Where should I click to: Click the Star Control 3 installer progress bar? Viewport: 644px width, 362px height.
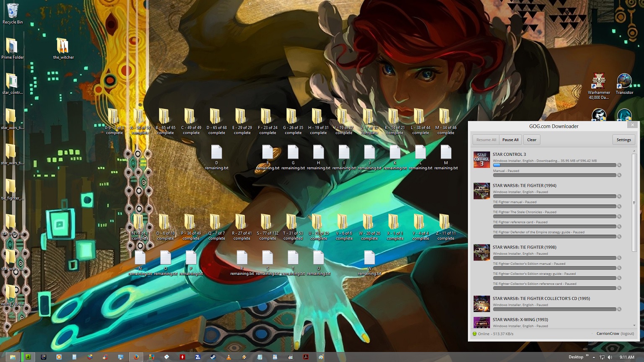554,165
